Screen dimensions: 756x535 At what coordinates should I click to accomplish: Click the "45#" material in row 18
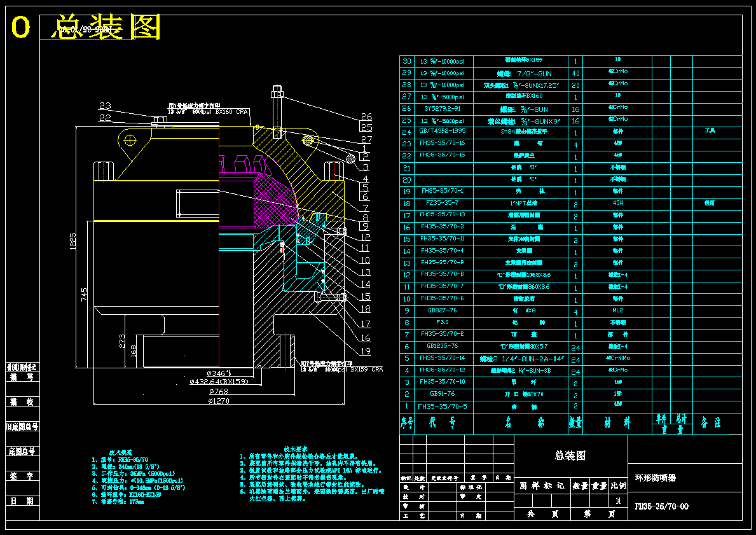click(617, 203)
